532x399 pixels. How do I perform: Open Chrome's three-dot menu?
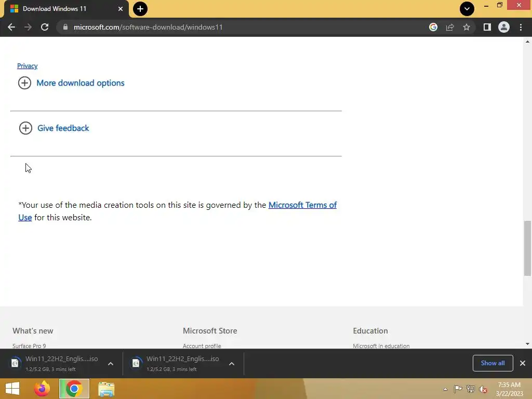[x=521, y=27]
